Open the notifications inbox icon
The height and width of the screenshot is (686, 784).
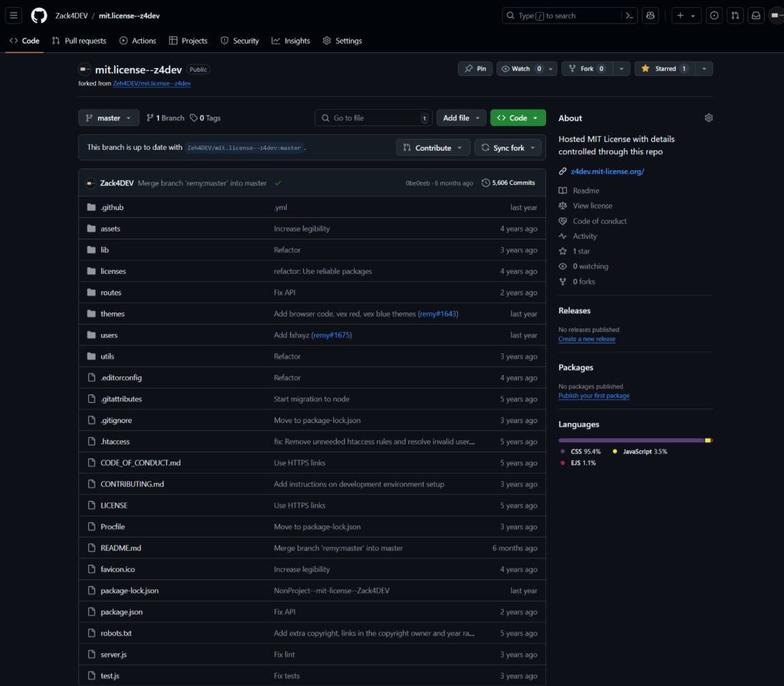(x=756, y=16)
